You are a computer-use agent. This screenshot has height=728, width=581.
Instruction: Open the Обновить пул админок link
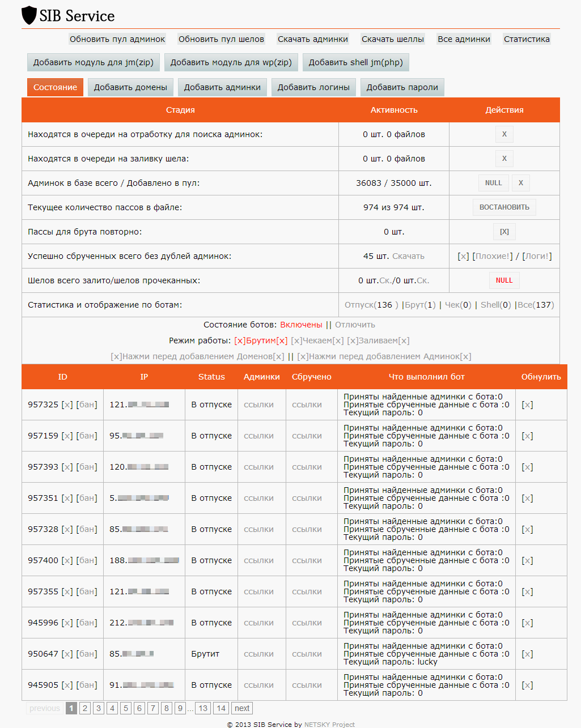click(x=117, y=39)
